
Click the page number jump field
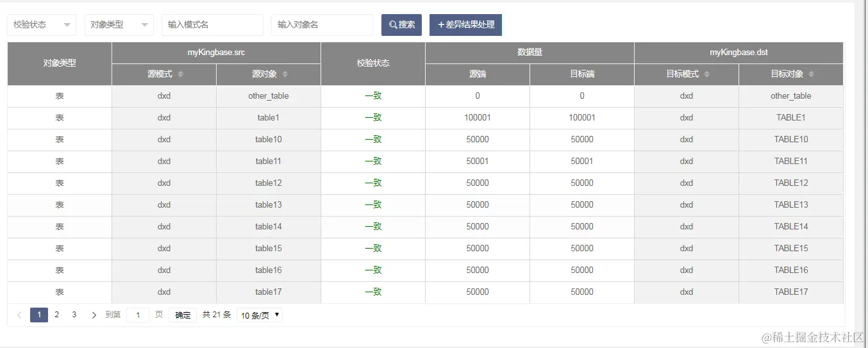click(138, 315)
